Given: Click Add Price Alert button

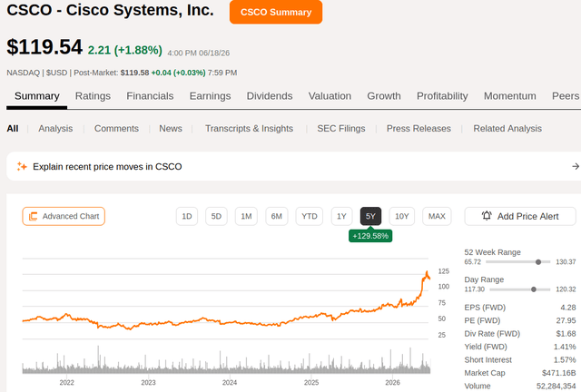Looking at the screenshot, I should 520,216.
